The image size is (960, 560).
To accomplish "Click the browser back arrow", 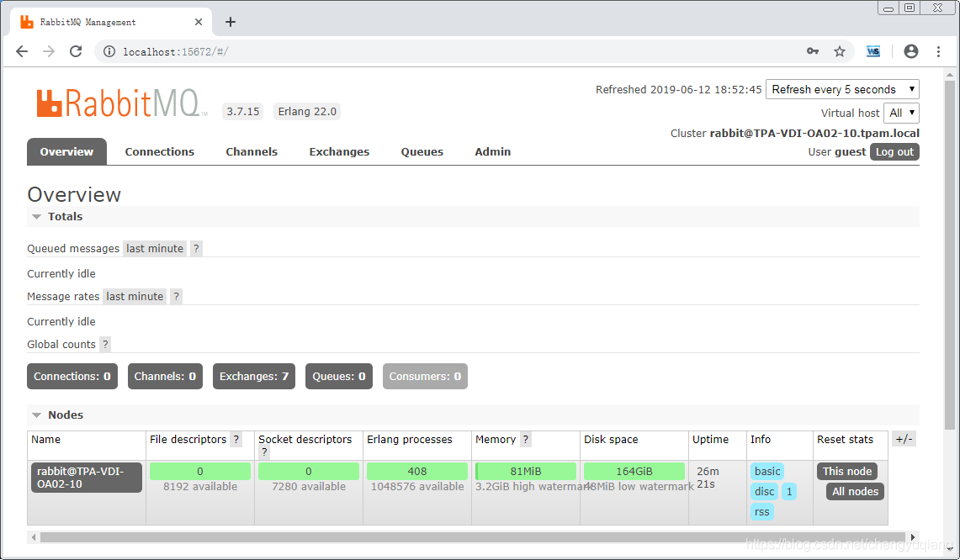I will coord(22,51).
